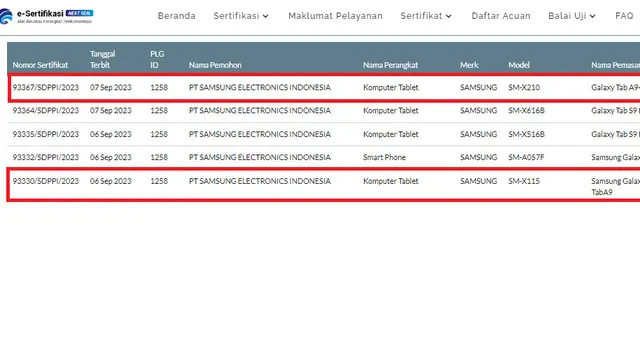The height and width of the screenshot is (360, 640).
Task: Click the date in the 93330 row
Action: click(111, 181)
